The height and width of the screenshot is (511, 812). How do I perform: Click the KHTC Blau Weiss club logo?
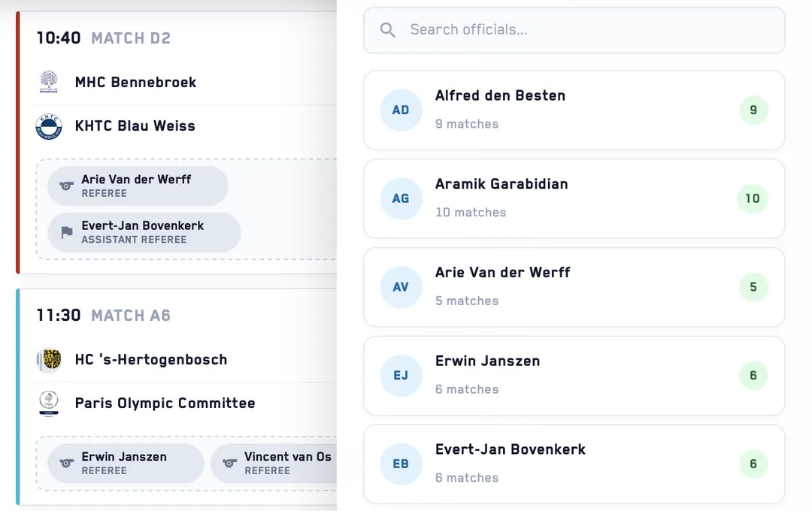[49, 126]
